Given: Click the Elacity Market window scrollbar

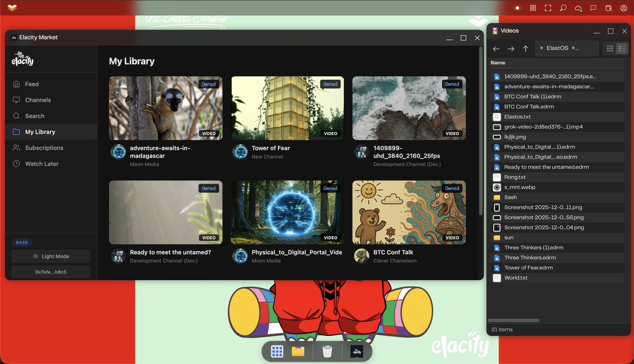Looking at the screenshot, I should [x=480, y=132].
